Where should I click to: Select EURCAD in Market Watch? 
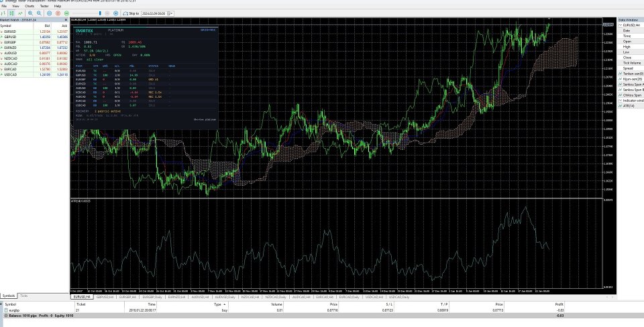pos(34,69)
